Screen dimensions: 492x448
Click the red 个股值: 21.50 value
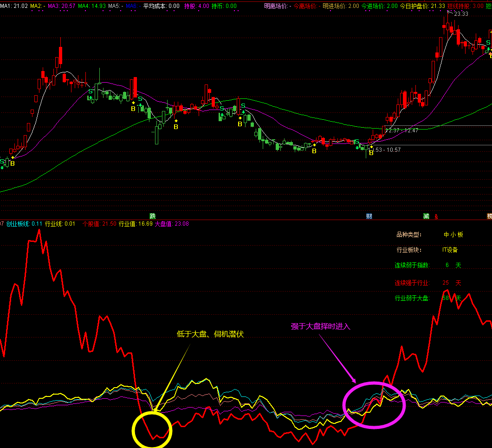[x=99, y=224]
